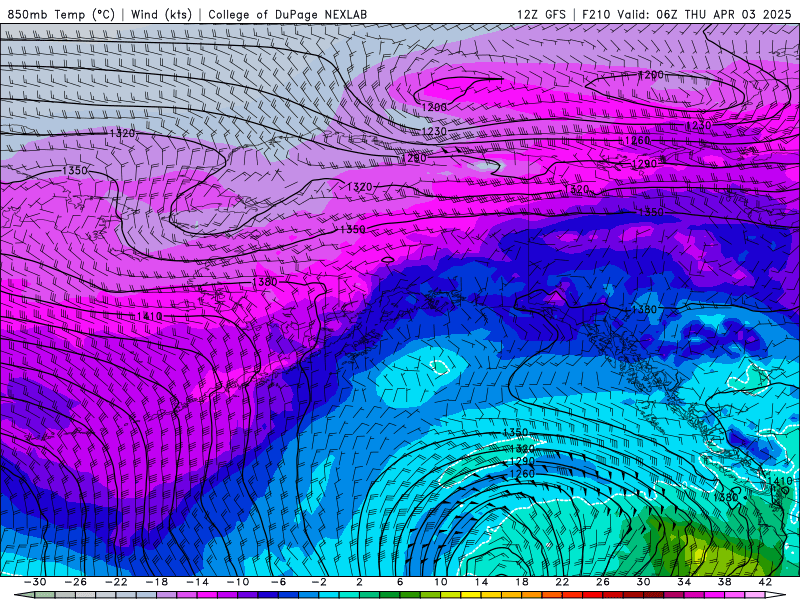Select the 18 colorbar tick label
The image size is (800, 600).
coord(522,582)
